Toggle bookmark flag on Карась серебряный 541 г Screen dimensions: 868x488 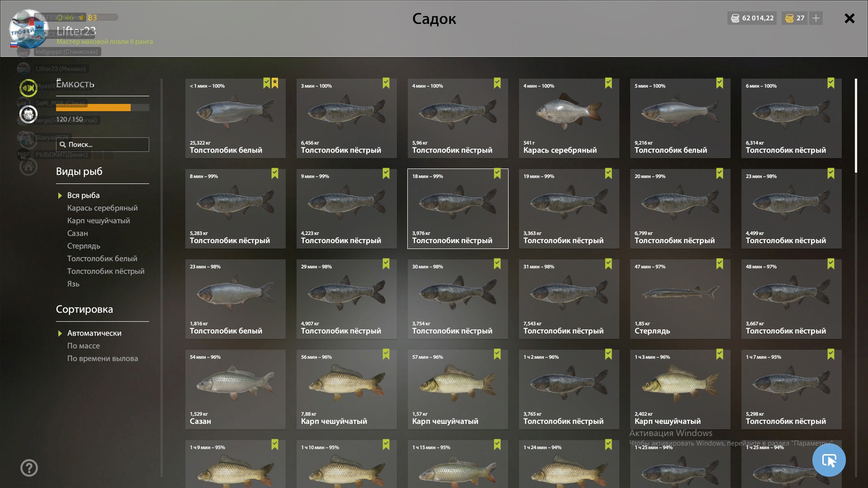coord(609,83)
